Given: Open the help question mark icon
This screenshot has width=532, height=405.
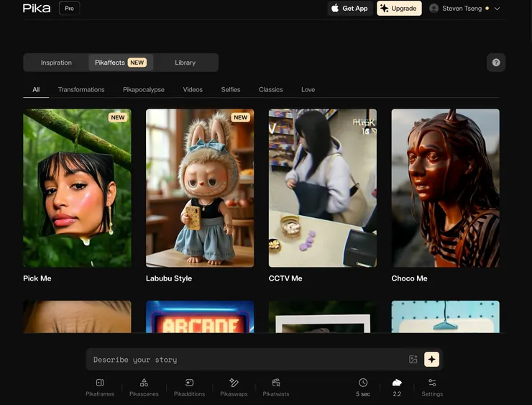Looking at the screenshot, I should click(495, 63).
